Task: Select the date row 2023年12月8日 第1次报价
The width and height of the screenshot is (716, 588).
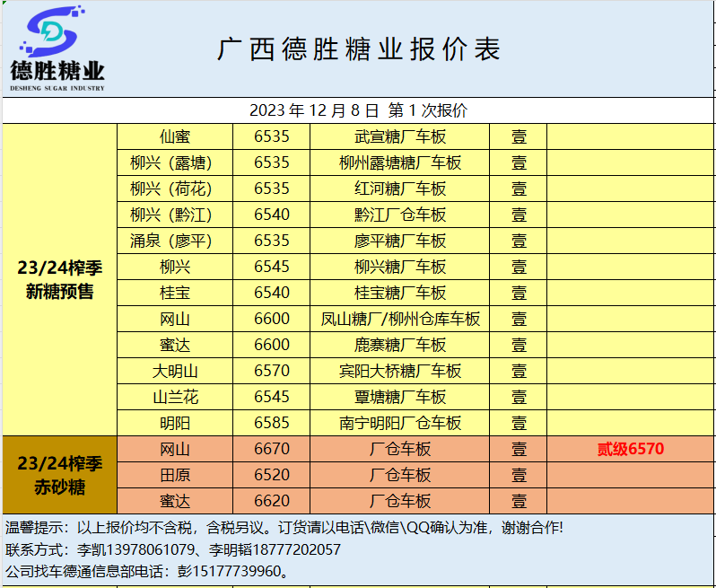Action: [358, 111]
